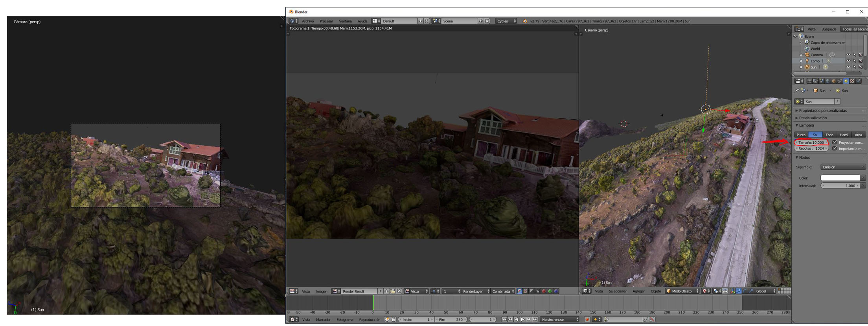
Task: Click the play animation button in timeline
Action: tap(522, 319)
